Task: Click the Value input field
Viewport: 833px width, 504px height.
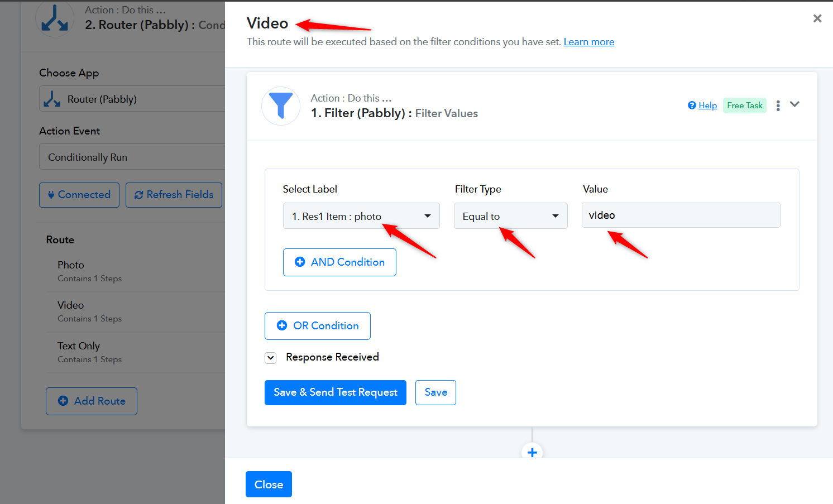Action: (681, 215)
